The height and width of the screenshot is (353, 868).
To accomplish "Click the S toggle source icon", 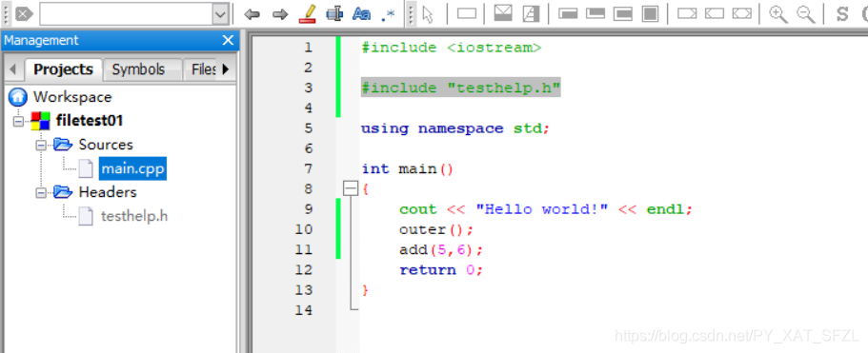I will pyautogui.click(x=842, y=14).
